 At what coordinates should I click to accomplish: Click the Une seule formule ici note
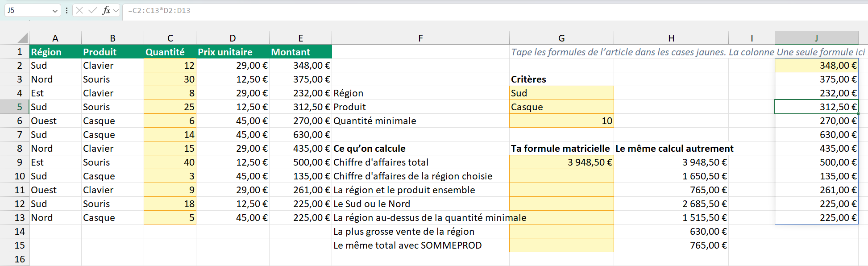point(821,52)
